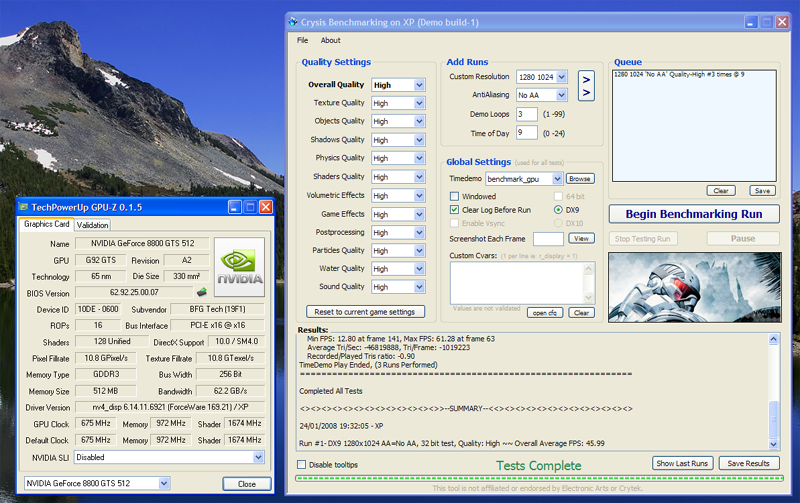Screen dimensions: 800x503
Task: Open the Texture Quality dropdown
Action: (419, 103)
